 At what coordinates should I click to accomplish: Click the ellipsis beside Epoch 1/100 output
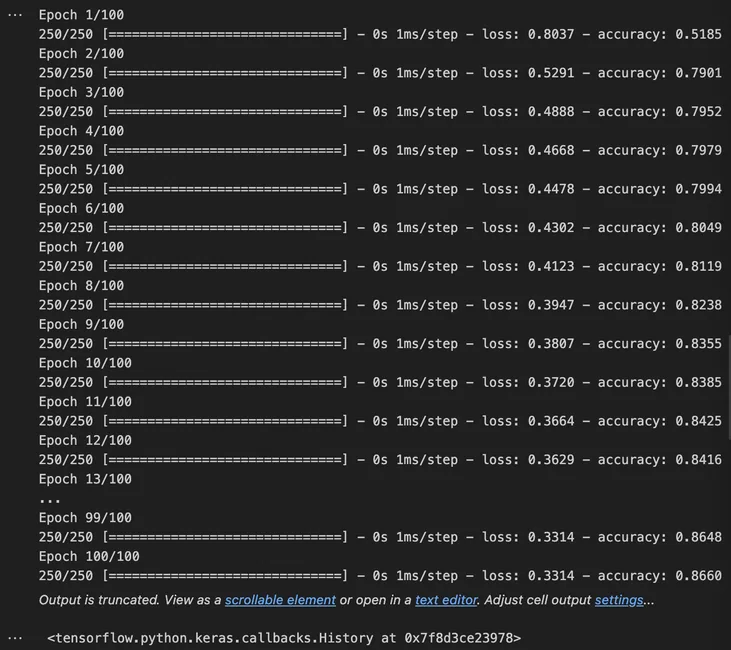15,15
